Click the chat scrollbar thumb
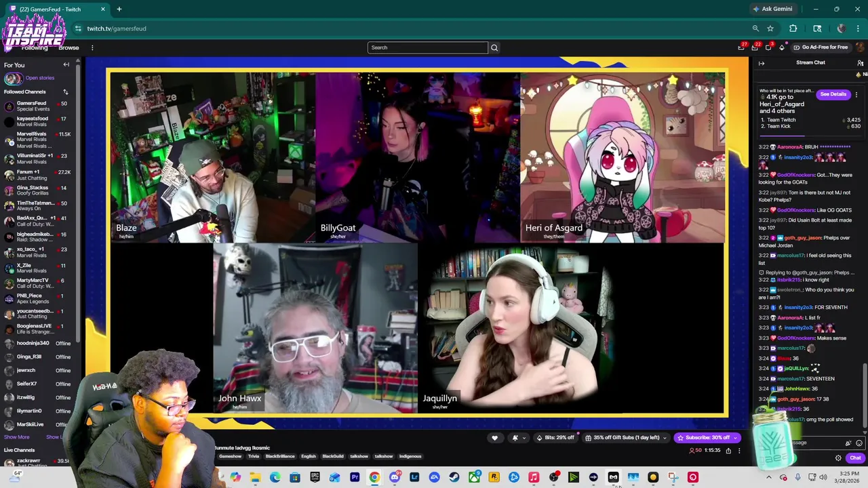The width and height of the screenshot is (868, 488). point(864,395)
